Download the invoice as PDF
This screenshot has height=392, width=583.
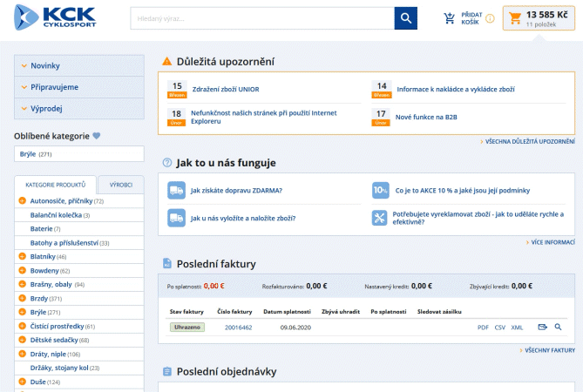[x=483, y=328]
